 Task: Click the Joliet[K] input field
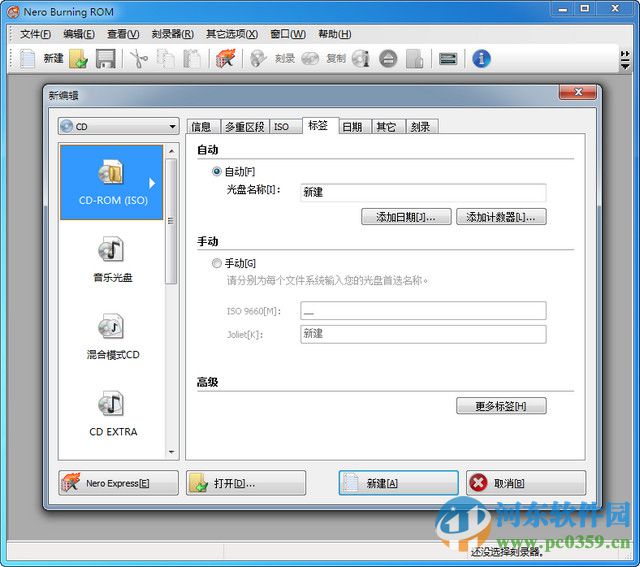click(423, 334)
